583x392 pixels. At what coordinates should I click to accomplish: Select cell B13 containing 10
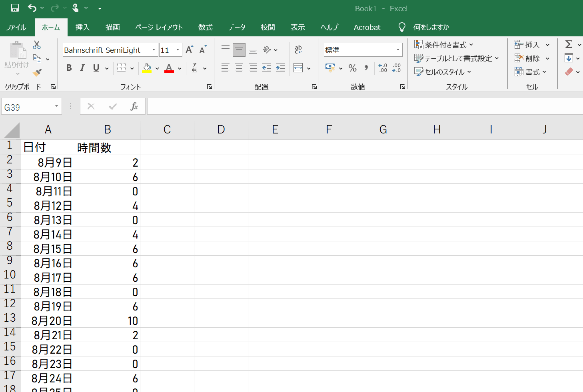[108, 320]
